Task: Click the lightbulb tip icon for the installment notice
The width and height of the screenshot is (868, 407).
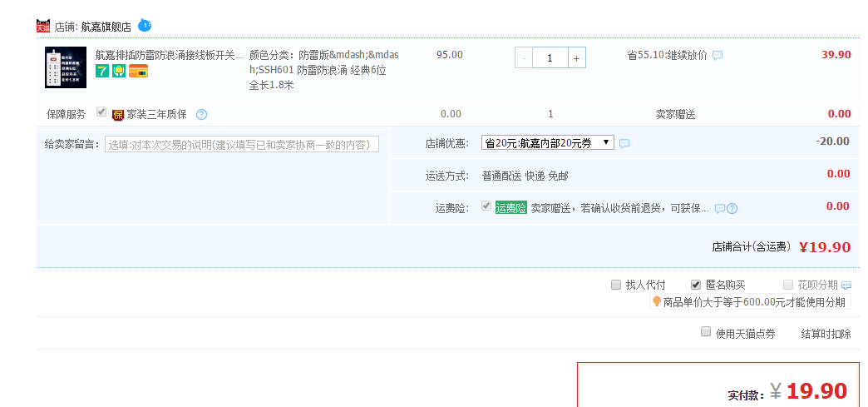Action: 657,301
